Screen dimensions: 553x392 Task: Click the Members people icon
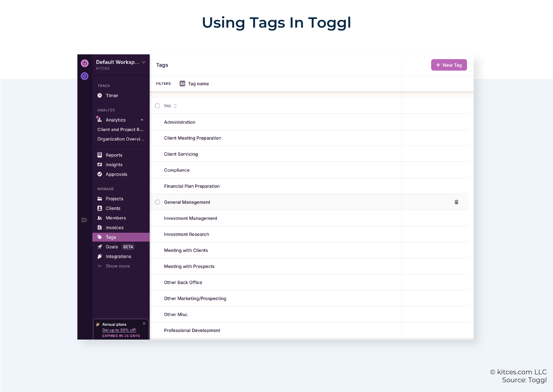(x=100, y=218)
